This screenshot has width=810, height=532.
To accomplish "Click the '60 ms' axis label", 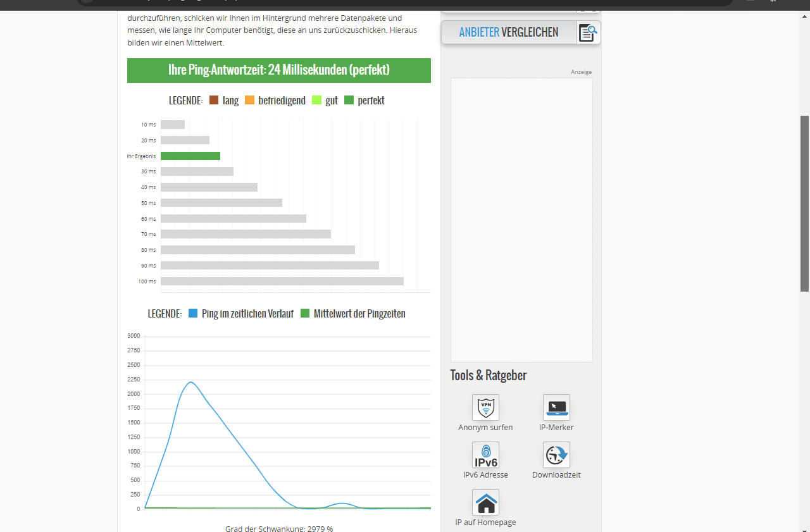I will (148, 219).
